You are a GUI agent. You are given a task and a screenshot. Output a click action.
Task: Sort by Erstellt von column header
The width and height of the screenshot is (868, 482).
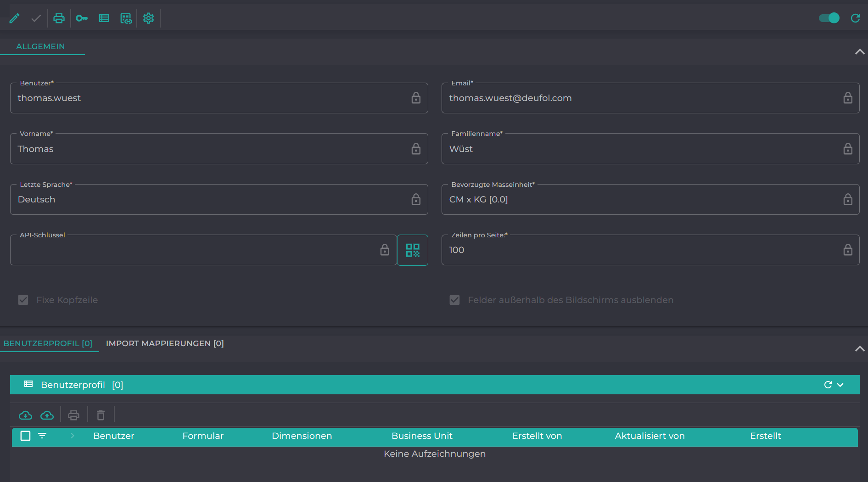click(537, 436)
